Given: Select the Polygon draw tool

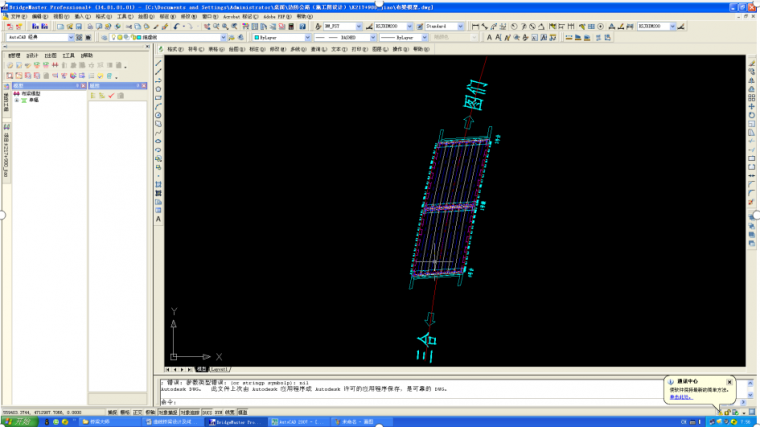Looking at the screenshot, I should click(158, 89).
